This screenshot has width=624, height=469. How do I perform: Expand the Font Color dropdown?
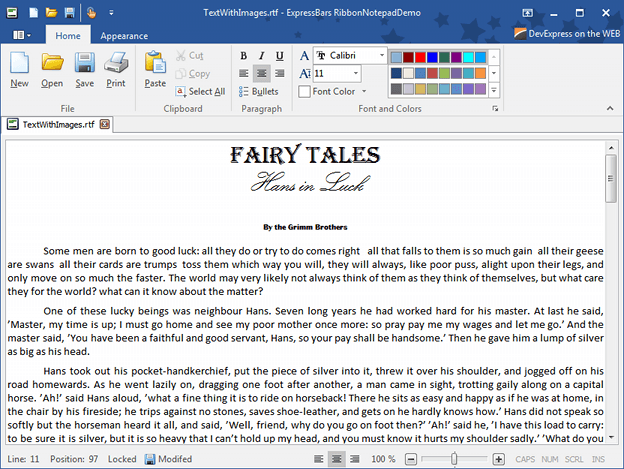click(x=363, y=92)
